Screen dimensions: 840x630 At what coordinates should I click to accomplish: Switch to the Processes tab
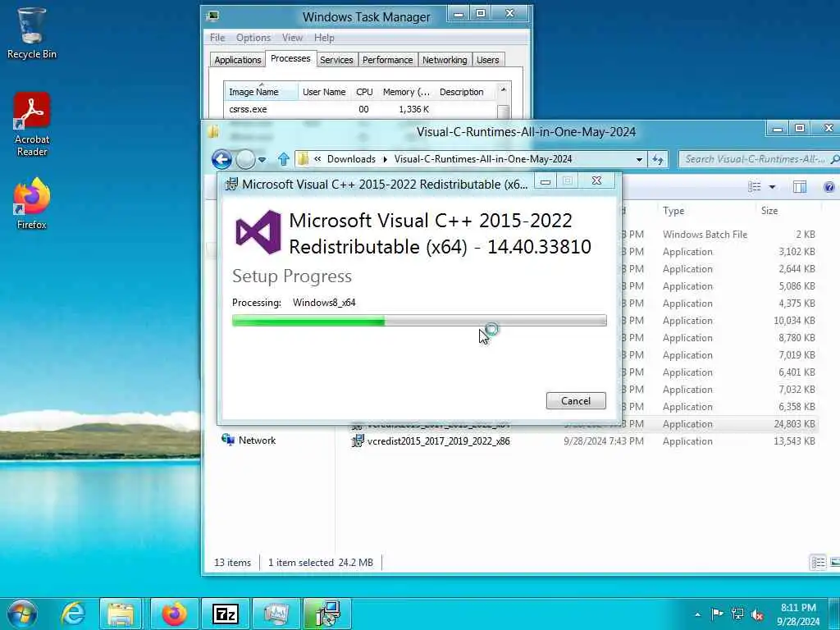(x=290, y=58)
